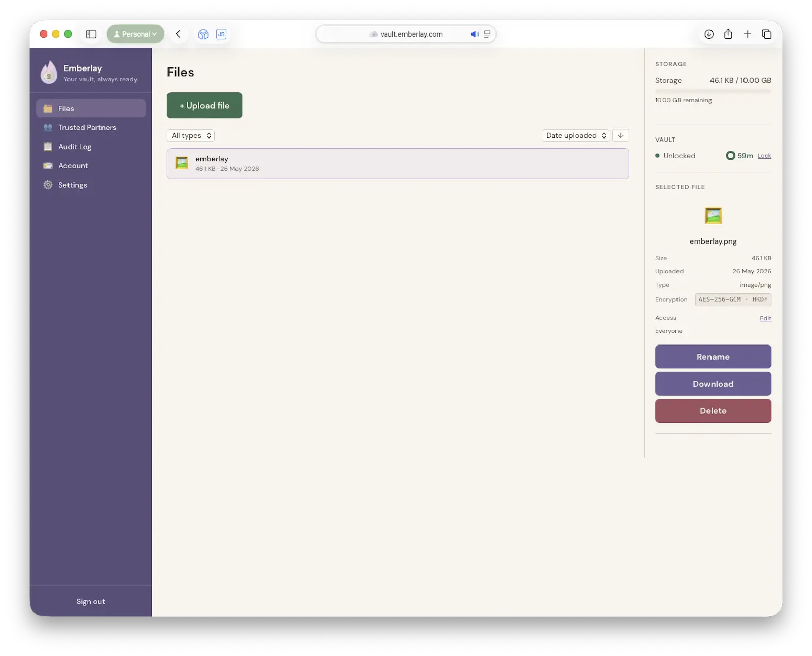Download emberlay.png

click(713, 384)
